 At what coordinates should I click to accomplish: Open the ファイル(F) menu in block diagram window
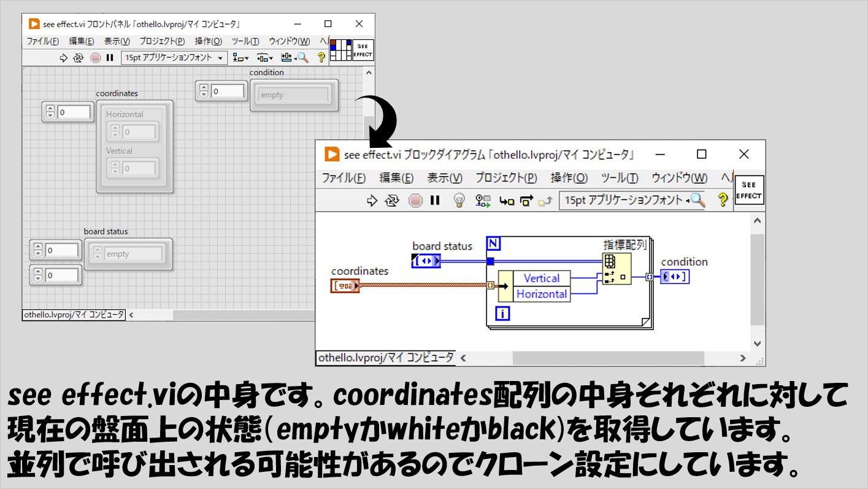[344, 178]
